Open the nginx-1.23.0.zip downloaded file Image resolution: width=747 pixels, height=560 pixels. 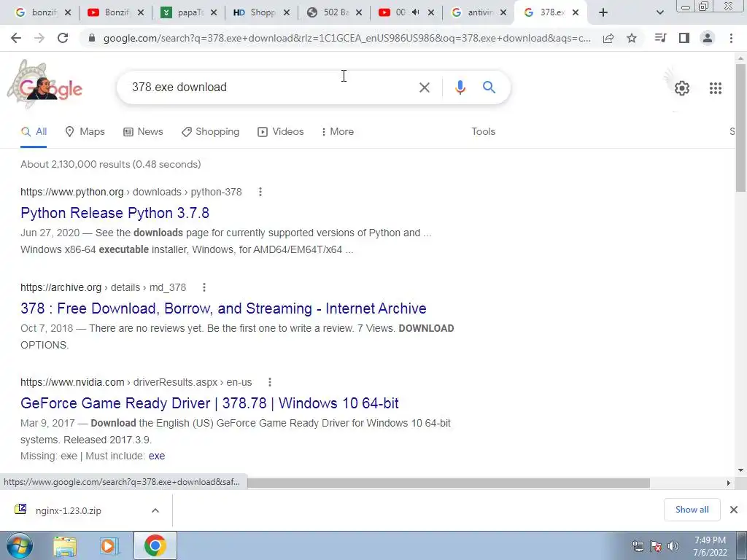[x=68, y=510]
